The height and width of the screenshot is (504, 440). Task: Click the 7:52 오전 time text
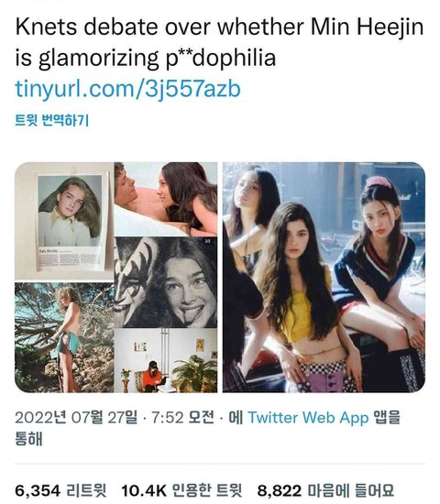(x=182, y=418)
